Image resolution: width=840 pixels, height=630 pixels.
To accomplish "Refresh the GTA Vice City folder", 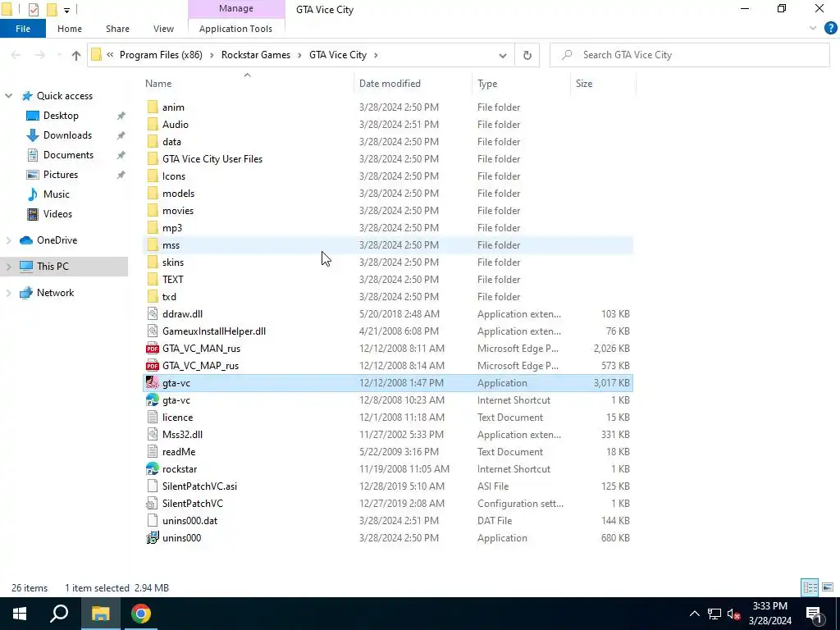I will [x=527, y=55].
